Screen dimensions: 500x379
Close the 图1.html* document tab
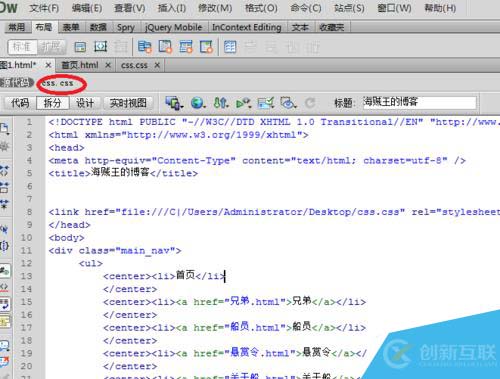tap(48, 65)
